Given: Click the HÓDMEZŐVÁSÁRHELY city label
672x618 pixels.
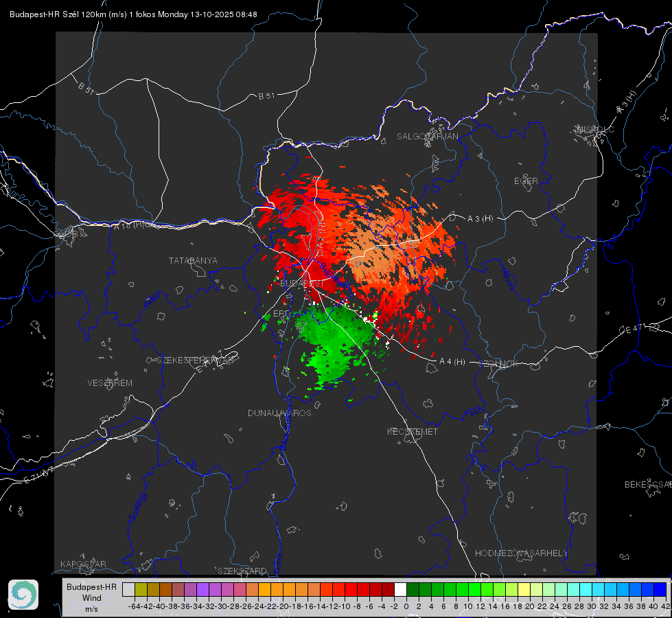Looking at the screenshot, I should 521,553.
